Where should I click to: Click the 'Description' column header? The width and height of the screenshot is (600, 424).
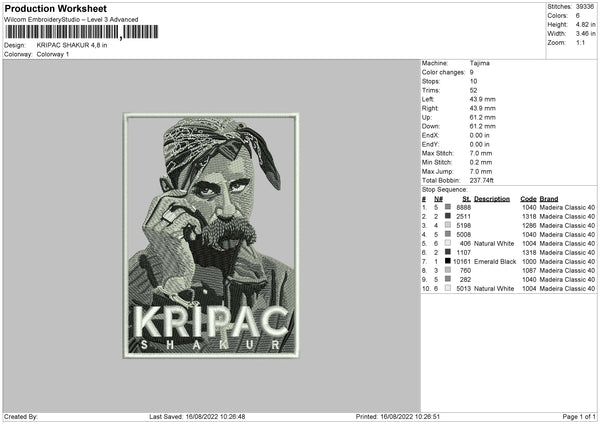(x=492, y=199)
